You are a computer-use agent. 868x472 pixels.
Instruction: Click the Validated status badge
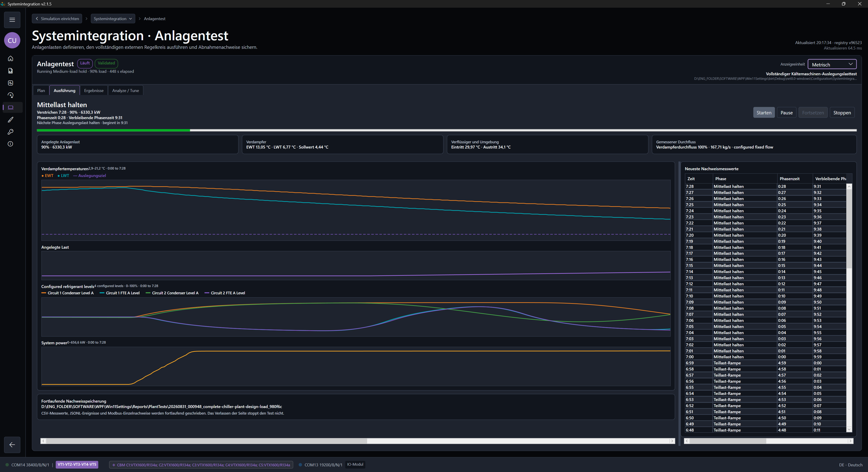pyautogui.click(x=106, y=63)
